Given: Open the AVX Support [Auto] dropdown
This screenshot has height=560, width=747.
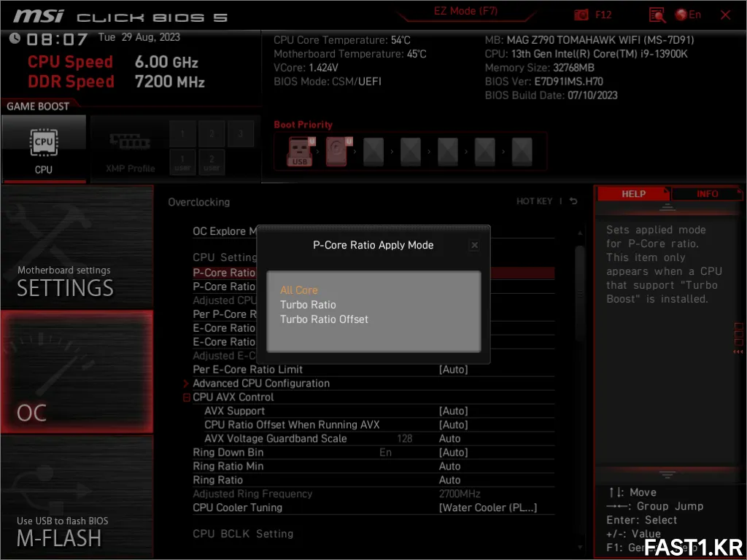Looking at the screenshot, I should (x=453, y=411).
